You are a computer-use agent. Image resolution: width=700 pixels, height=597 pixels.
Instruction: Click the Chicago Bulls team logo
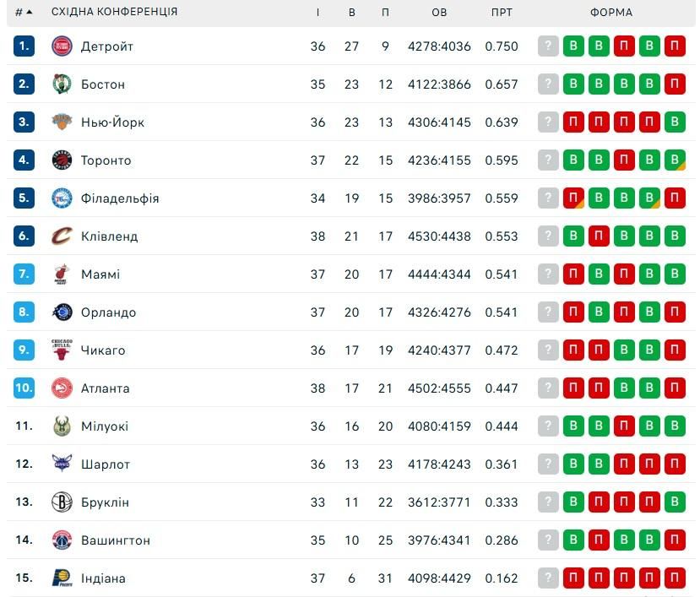point(62,350)
